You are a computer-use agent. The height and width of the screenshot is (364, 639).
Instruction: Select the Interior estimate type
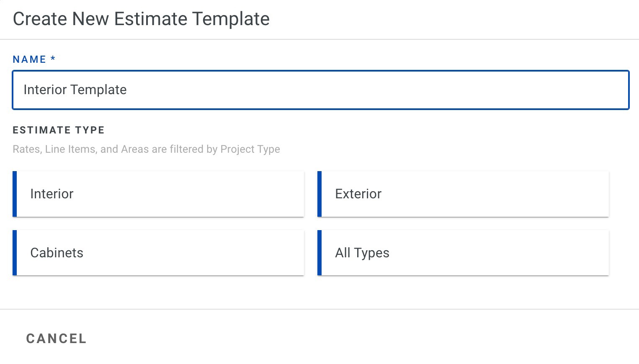point(158,194)
